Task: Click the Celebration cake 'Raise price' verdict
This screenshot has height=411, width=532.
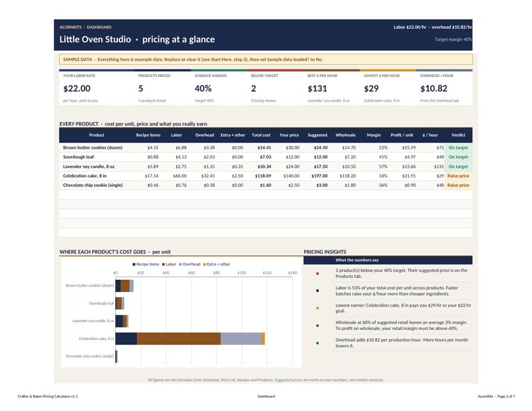Action: point(458,176)
